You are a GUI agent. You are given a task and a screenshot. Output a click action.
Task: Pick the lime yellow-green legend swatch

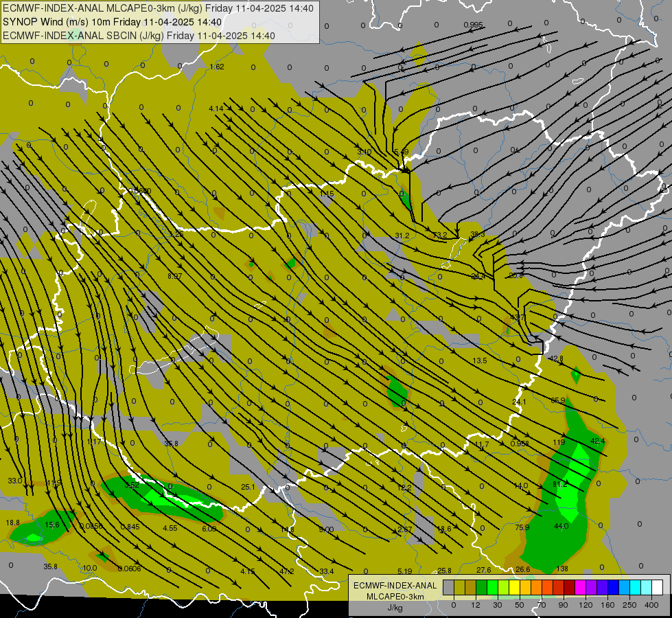[x=504, y=588]
